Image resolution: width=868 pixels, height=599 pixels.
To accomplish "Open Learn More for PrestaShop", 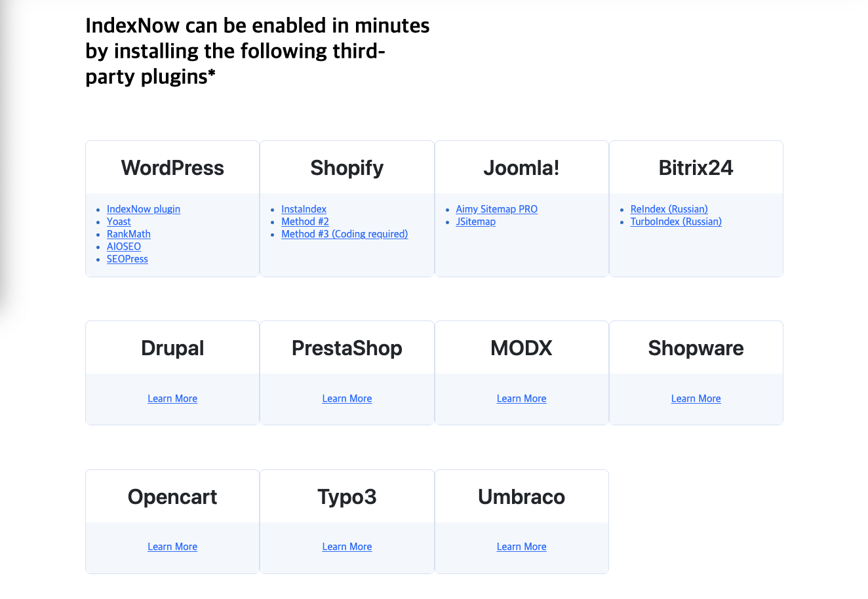I will [347, 398].
